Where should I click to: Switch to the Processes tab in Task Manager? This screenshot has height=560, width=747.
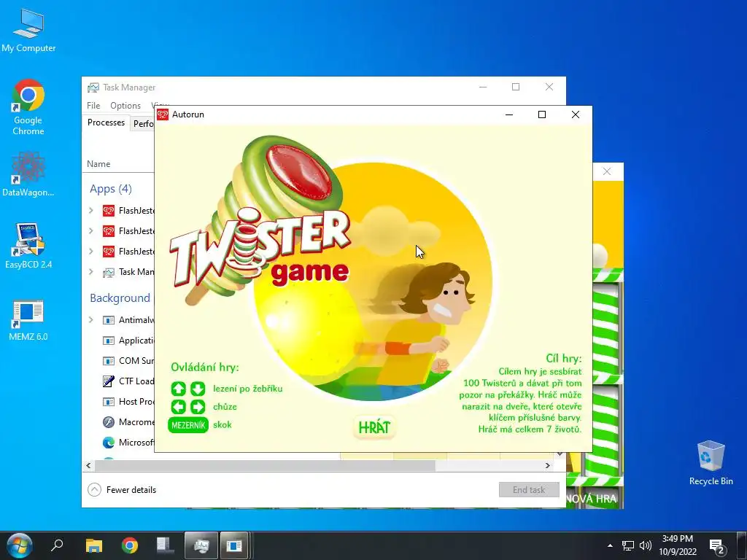point(106,122)
